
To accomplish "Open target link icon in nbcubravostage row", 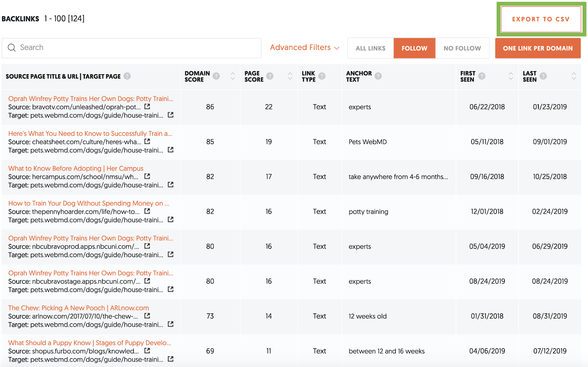I will point(171,289).
